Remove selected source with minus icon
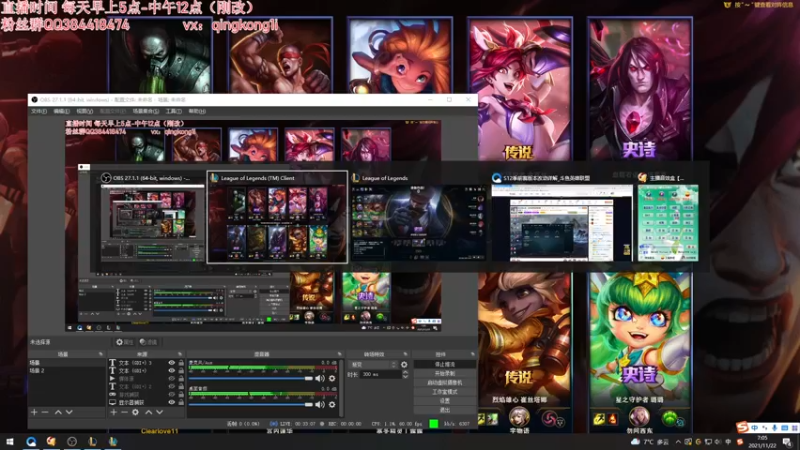The image size is (800, 450). click(124, 412)
